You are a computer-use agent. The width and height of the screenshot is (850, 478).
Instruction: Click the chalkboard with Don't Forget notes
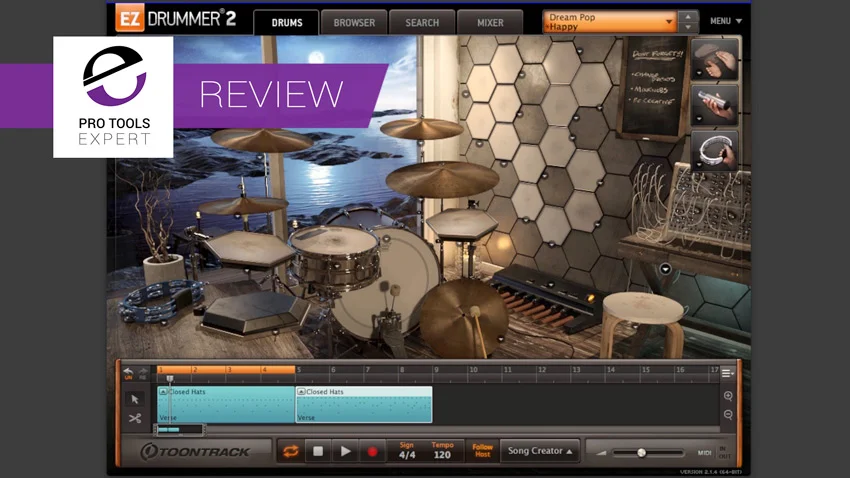click(653, 87)
